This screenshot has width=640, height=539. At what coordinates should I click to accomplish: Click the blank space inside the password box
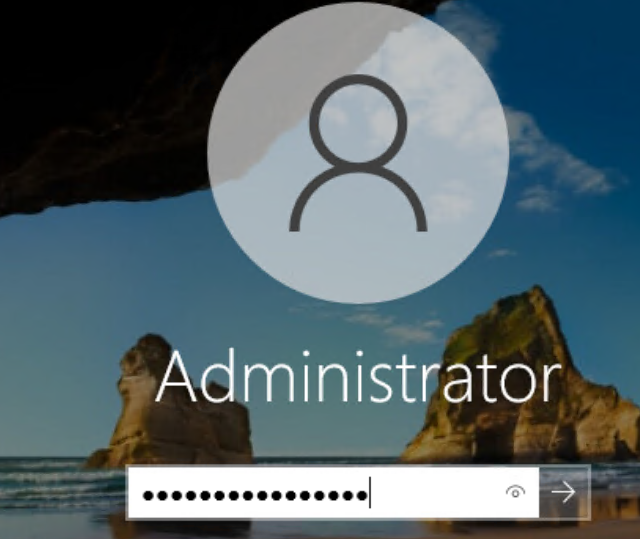click(x=437, y=492)
